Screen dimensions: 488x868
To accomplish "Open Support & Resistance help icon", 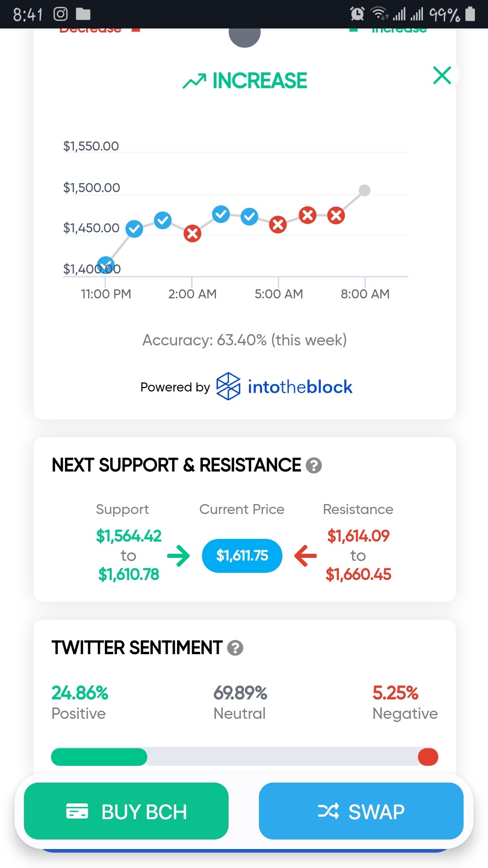I will click(x=314, y=465).
